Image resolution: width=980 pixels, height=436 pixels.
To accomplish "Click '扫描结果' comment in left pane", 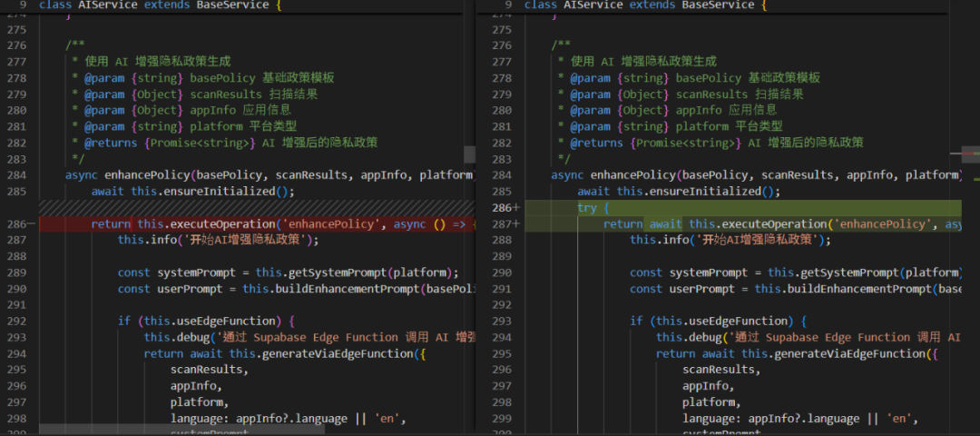I will pos(293,94).
